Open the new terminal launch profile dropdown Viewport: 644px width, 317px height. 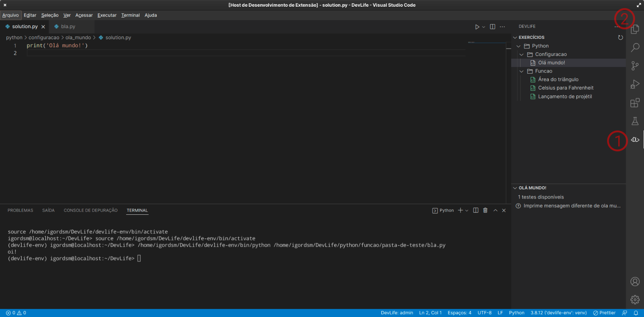tap(467, 210)
